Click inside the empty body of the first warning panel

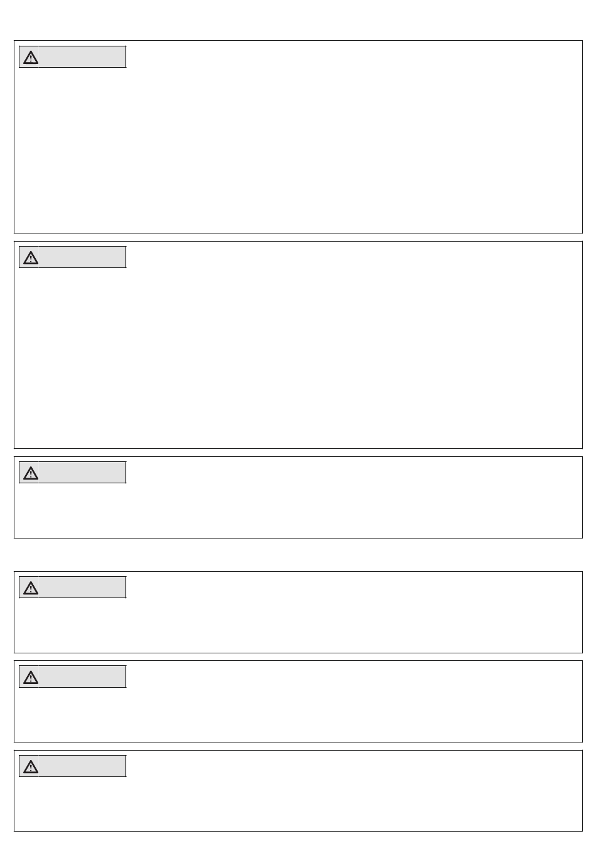298,149
